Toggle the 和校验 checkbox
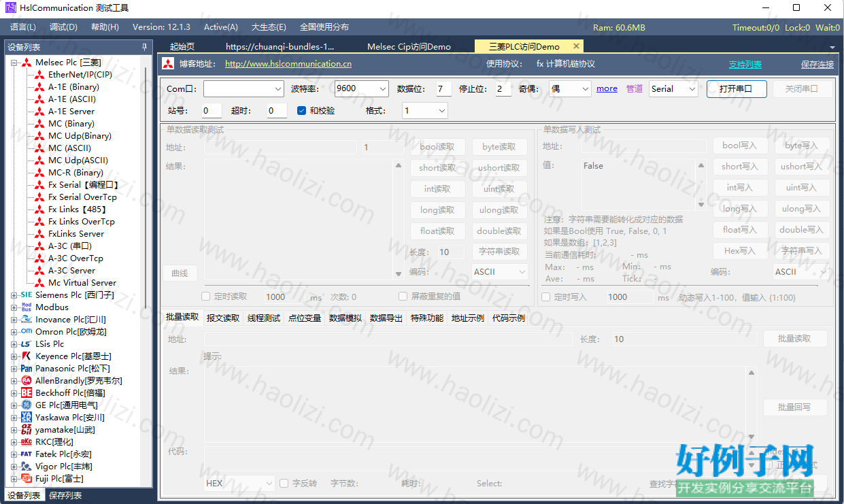844x504 pixels. (x=301, y=110)
